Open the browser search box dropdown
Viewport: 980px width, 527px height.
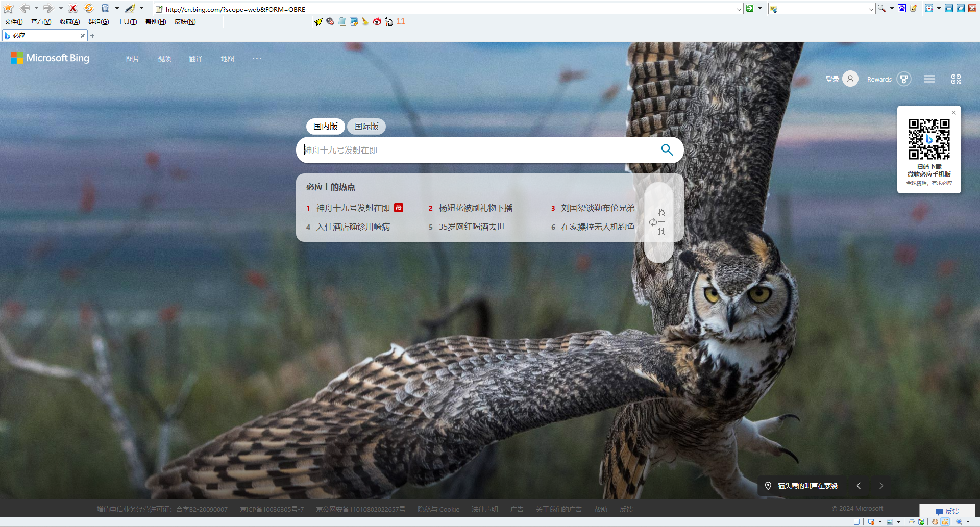pos(871,9)
